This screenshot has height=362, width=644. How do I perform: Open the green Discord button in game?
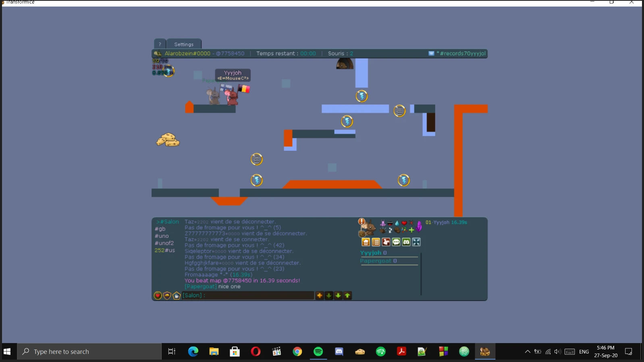406,242
